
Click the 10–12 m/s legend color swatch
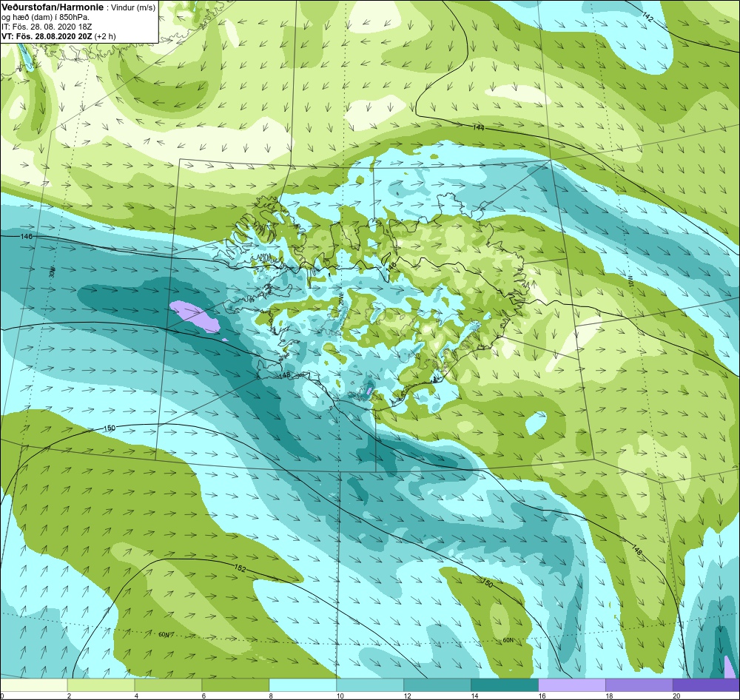point(370,685)
